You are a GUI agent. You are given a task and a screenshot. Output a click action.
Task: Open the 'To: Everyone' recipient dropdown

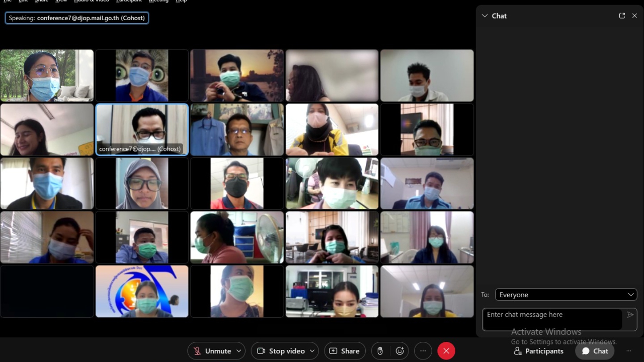[x=566, y=295]
